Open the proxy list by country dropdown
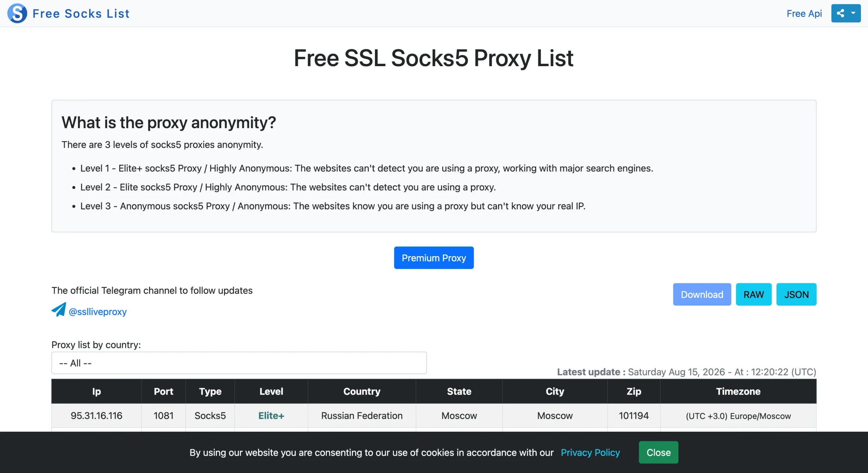The image size is (868, 473). pos(239,363)
